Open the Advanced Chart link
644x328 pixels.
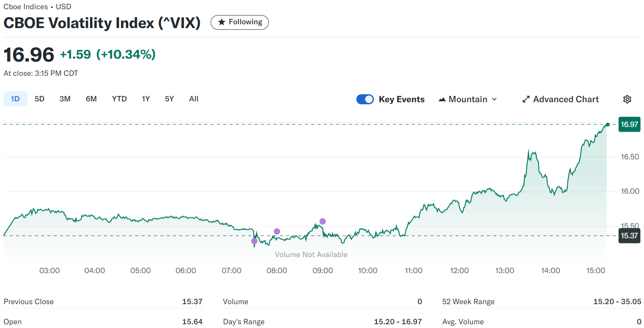tap(561, 99)
